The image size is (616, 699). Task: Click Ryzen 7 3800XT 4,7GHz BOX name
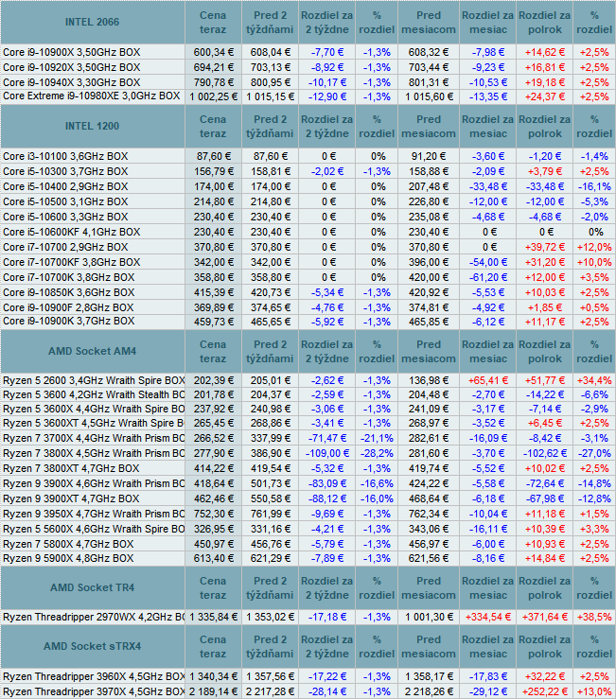pyautogui.click(x=71, y=469)
